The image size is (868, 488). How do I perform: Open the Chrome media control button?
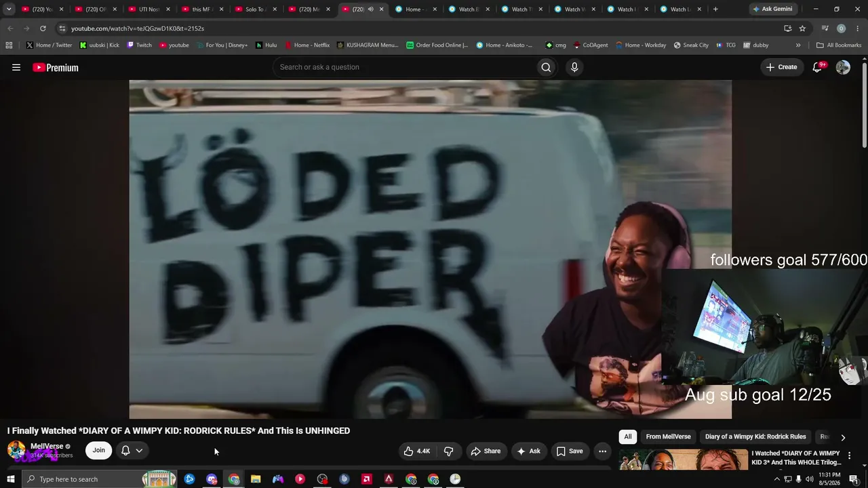point(825,28)
